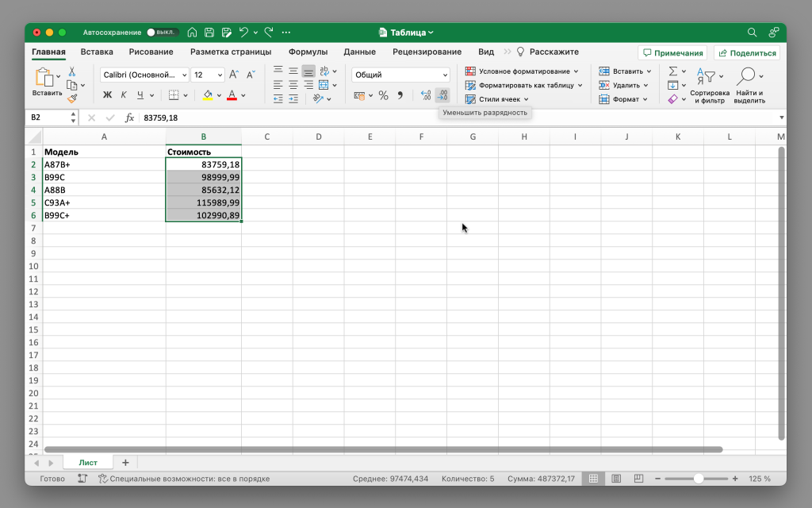Apply comma style number format

400,95
